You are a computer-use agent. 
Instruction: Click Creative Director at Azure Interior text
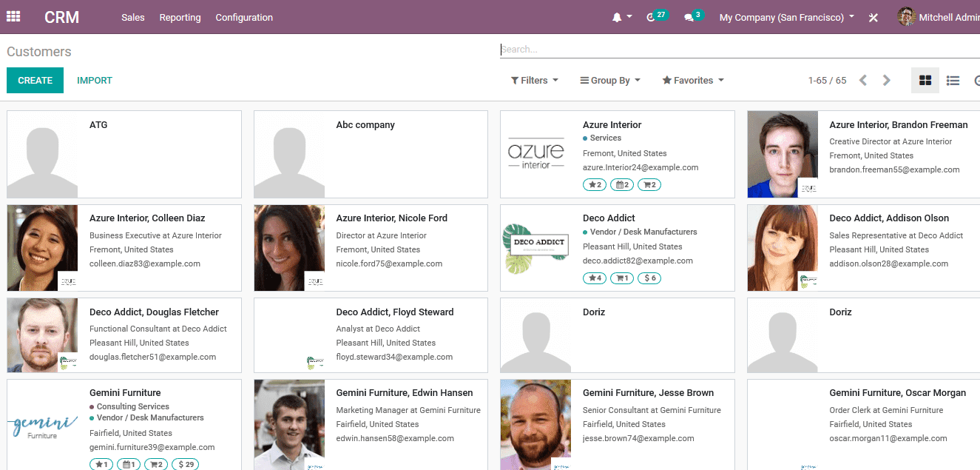(891, 141)
